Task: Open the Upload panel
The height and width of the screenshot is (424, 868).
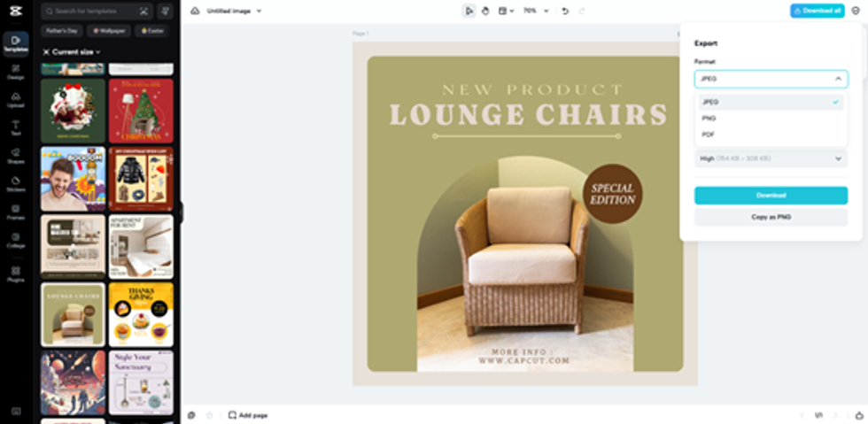Action: pyautogui.click(x=15, y=99)
